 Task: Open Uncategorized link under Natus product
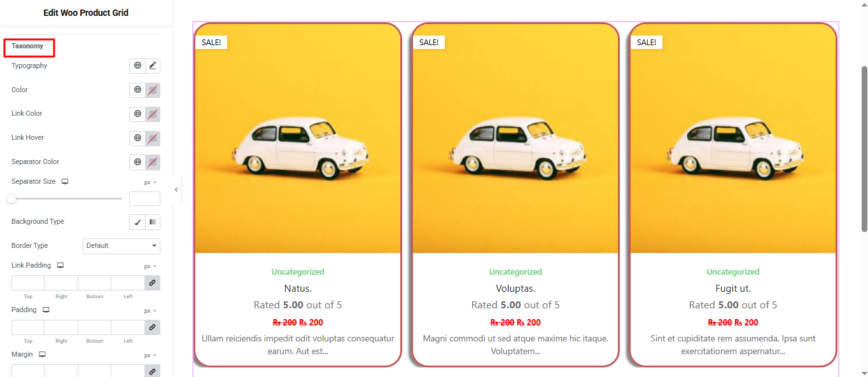[x=298, y=272]
